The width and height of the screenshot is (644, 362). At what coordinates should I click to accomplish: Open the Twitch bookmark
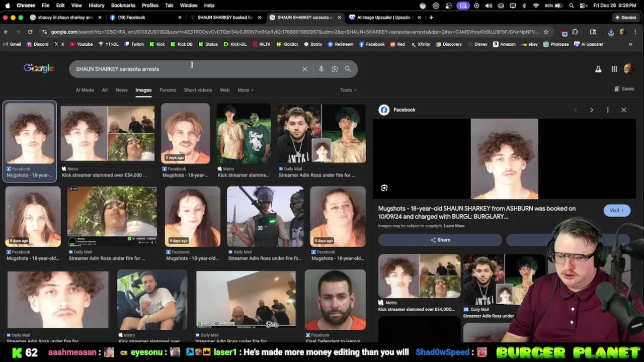pyautogui.click(x=134, y=44)
